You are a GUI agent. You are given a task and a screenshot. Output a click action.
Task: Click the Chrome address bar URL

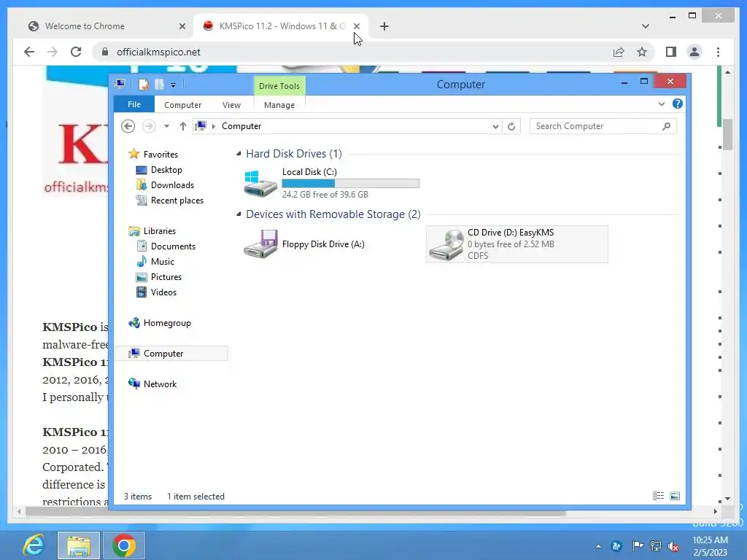pos(158,52)
